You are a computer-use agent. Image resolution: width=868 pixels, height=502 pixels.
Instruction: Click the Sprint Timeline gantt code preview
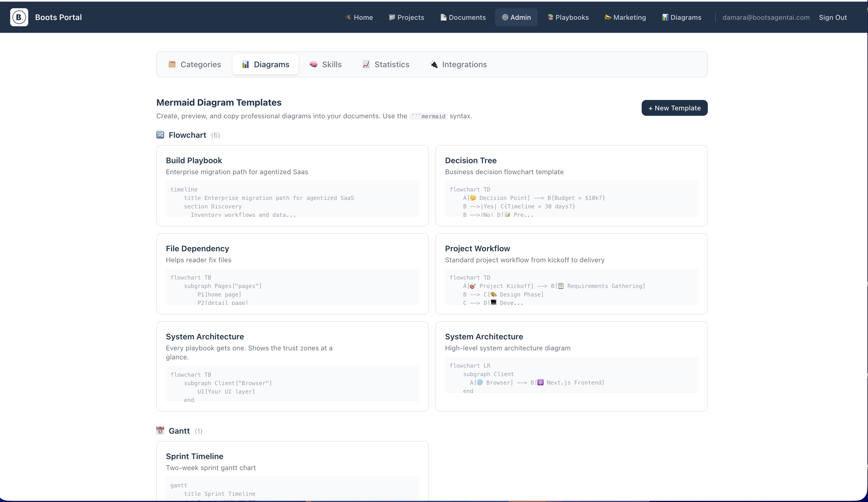[x=292, y=489]
